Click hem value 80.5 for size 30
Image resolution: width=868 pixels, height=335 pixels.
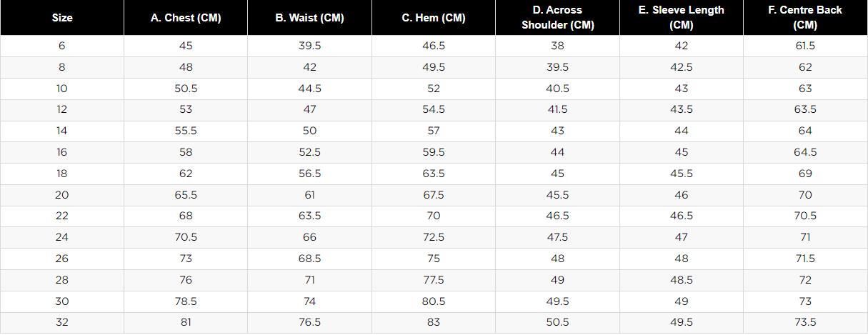(x=434, y=301)
